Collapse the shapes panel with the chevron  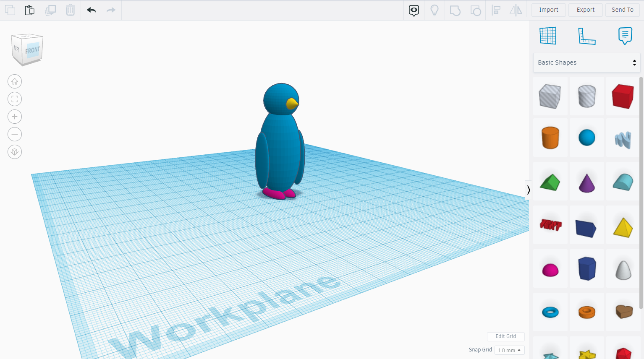click(529, 190)
